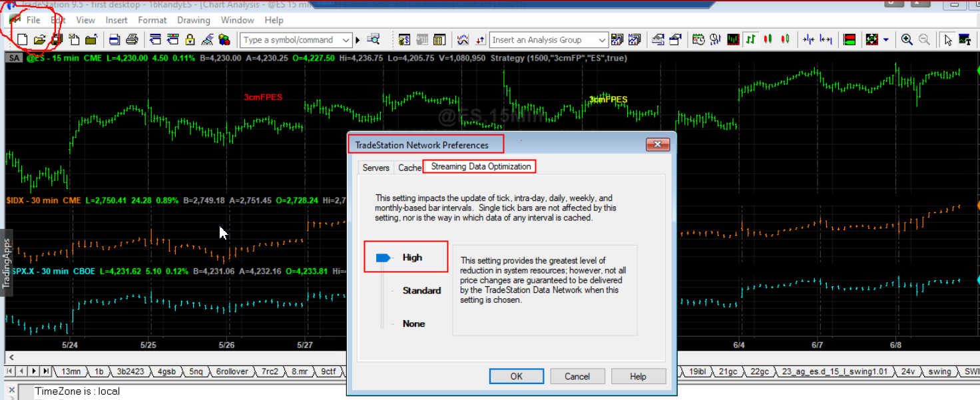
Task: Click the New document icon
Action: point(23,40)
